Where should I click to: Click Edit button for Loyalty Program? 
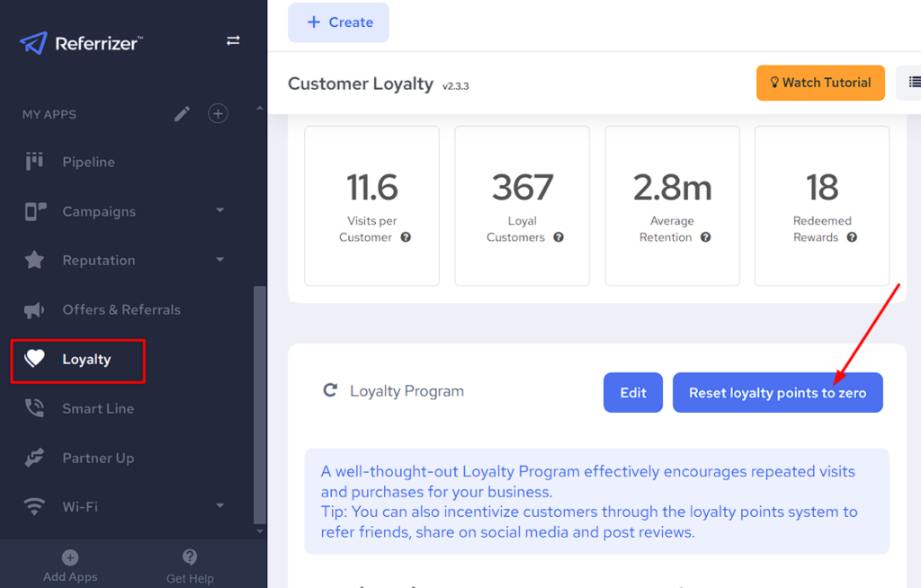[x=633, y=393]
